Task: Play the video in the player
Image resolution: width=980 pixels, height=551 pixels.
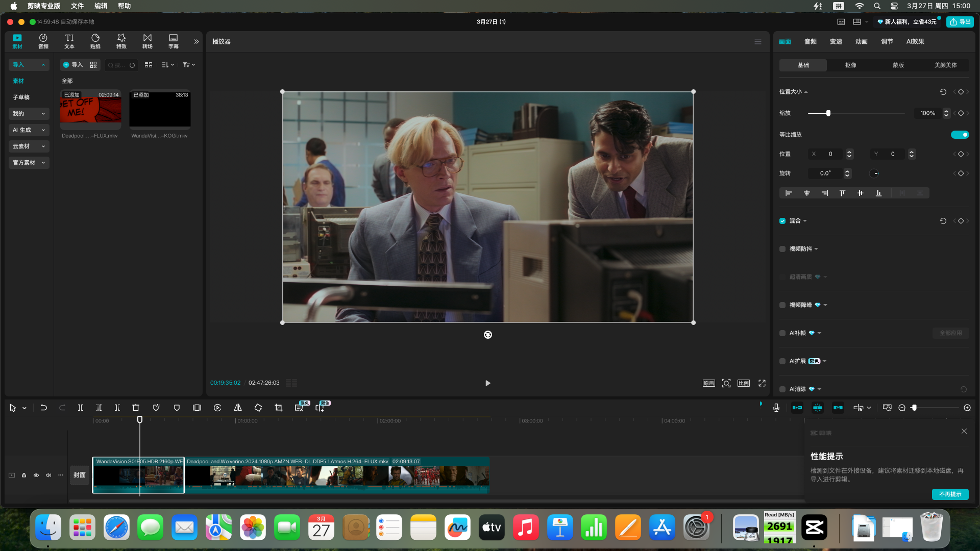Action: point(488,383)
